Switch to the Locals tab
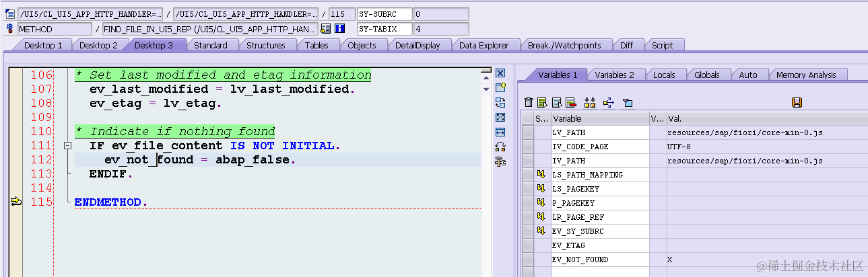 664,75
